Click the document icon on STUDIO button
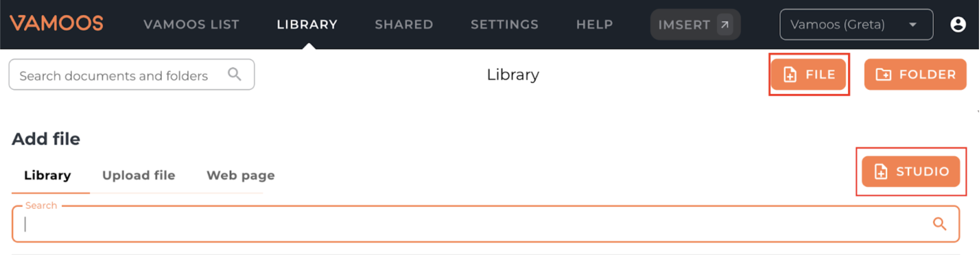This screenshot has height=255, width=980. (881, 171)
